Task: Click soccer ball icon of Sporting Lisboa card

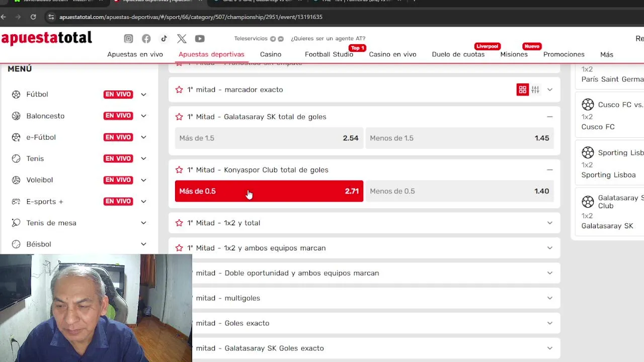Action: pyautogui.click(x=588, y=152)
